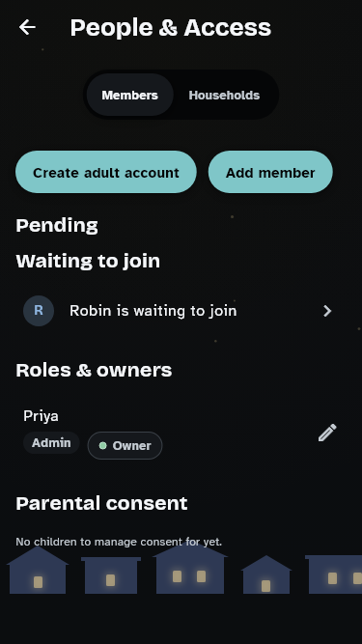Tap Create adult account button
362x644 pixels.
pos(106,172)
